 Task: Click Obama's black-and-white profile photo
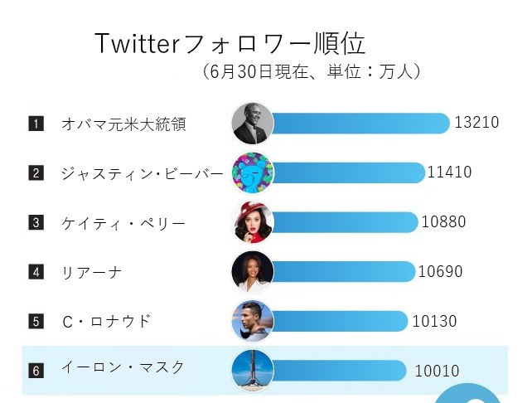[253, 124]
